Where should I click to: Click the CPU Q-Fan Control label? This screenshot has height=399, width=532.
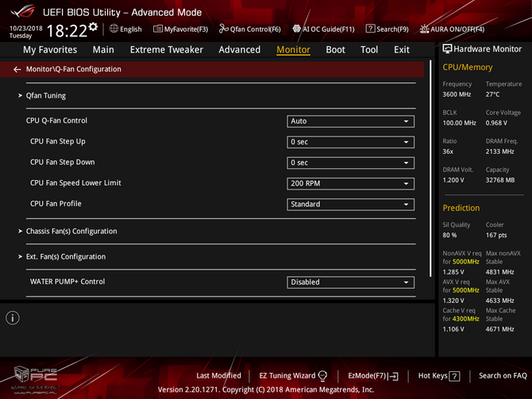[56, 121]
